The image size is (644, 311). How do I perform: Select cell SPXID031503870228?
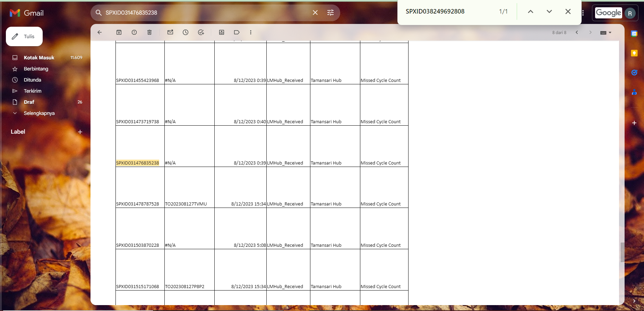tap(138, 245)
